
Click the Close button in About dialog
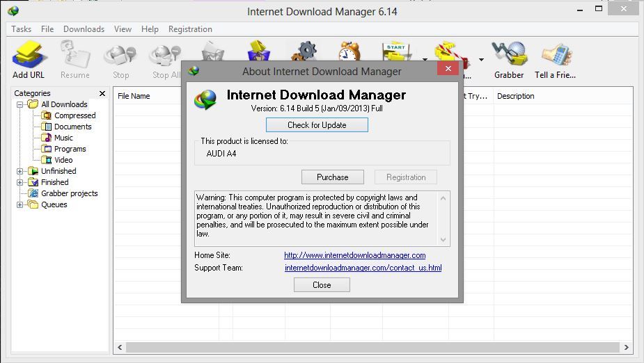click(x=322, y=285)
